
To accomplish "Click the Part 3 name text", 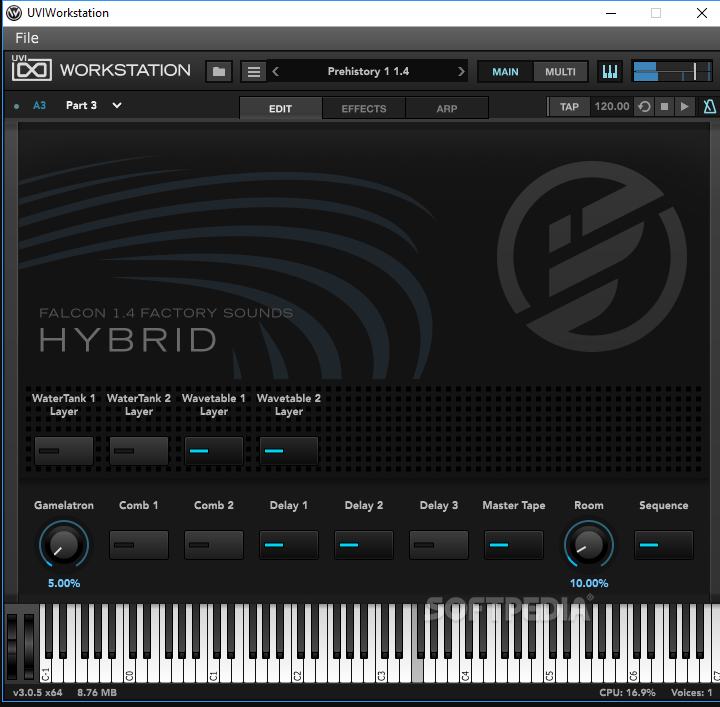I will 81,106.
